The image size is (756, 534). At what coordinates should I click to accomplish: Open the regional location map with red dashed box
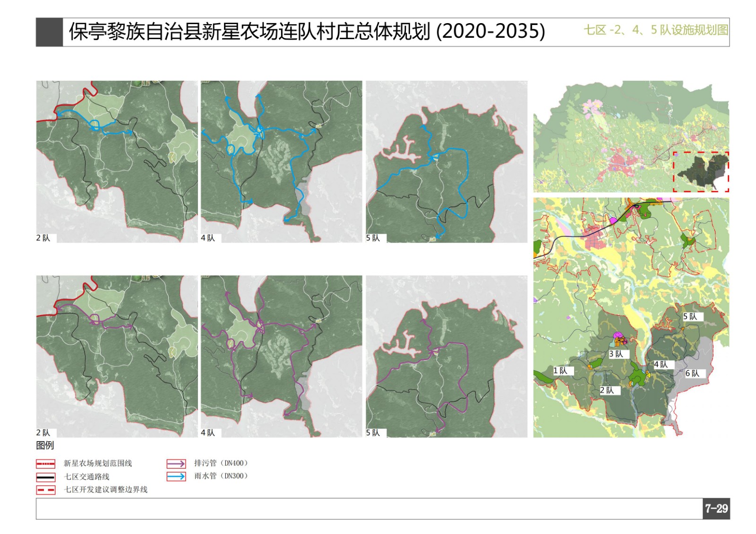(631, 136)
